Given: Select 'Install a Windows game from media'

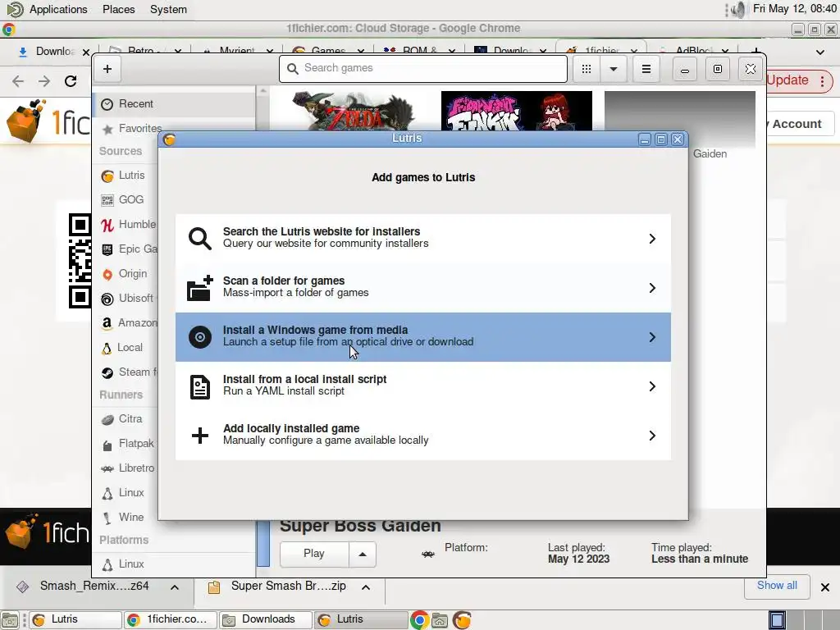Looking at the screenshot, I should [x=422, y=336].
